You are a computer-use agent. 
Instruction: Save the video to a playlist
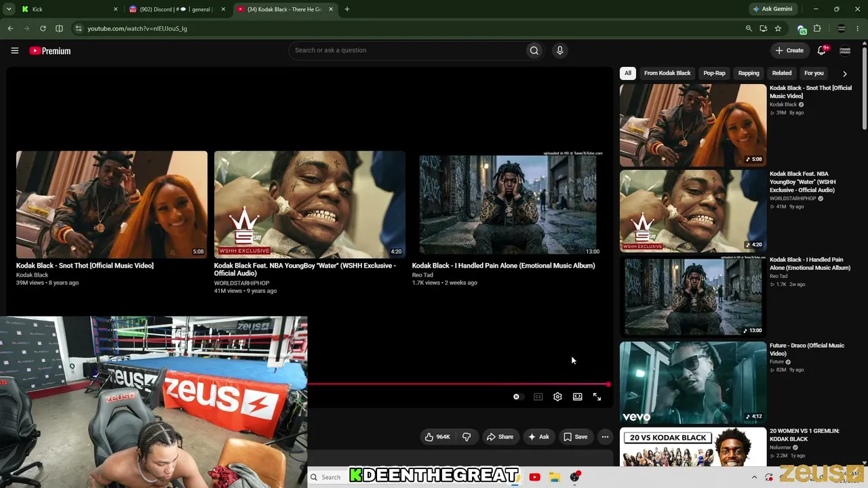(x=576, y=437)
